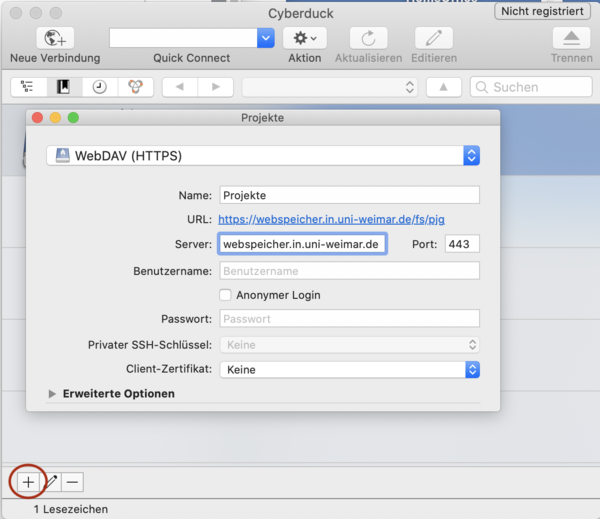Screen dimensions: 600x519
Task: Open Privater SSH-Schlüssel dropdown
Action: [x=349, y=345]
